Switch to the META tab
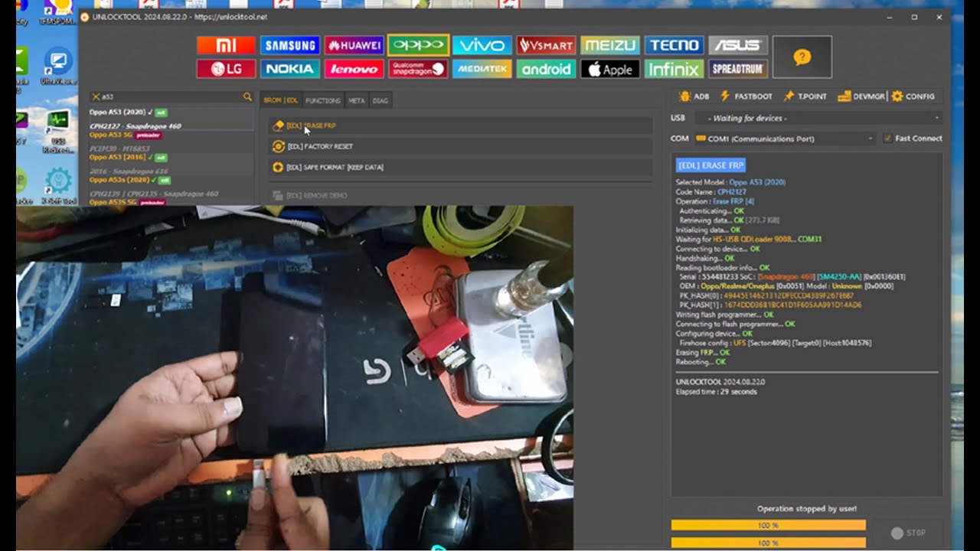 tap(356, 100)
